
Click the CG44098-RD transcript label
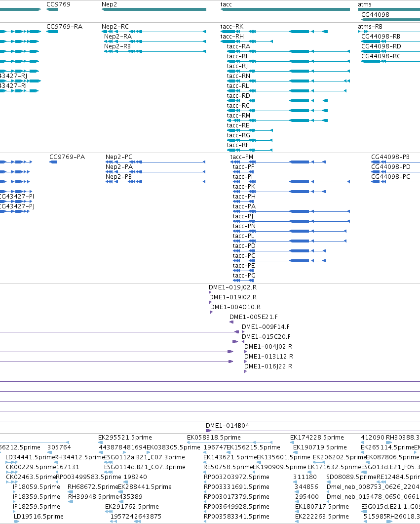coord(382,46)
